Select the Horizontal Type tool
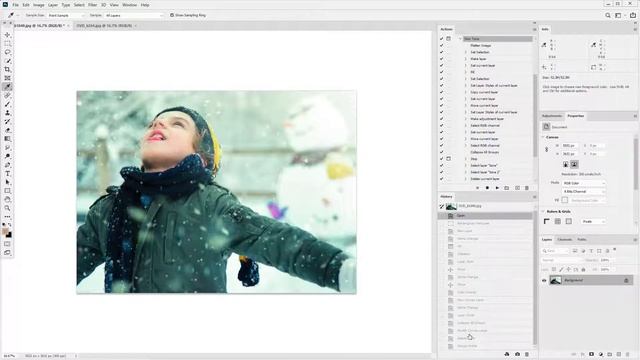Viewport: 640px width, 360px height. click(x=7, y=173)
